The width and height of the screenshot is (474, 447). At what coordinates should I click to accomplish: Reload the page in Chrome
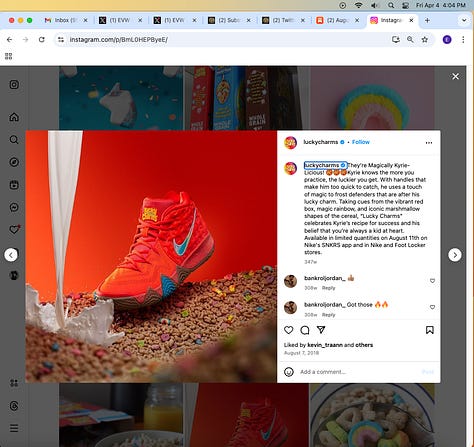[x=42, y=40]
